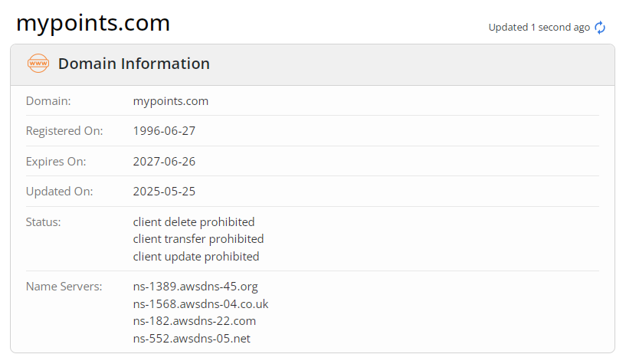Click the refresh icon next to Updated
Screen dimensions: 626x364
pyautogui.click(x=600, y=28)
